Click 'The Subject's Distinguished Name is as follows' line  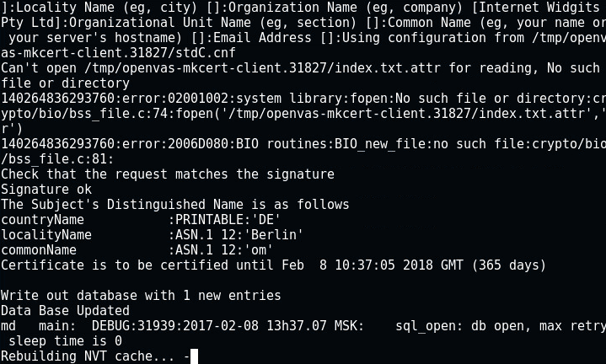[175, 205]
